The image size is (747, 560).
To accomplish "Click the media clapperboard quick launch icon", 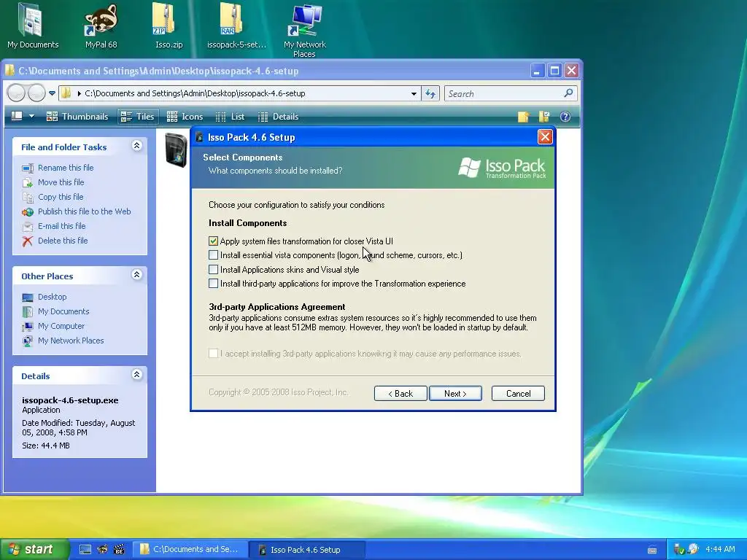I will (119, 550).
